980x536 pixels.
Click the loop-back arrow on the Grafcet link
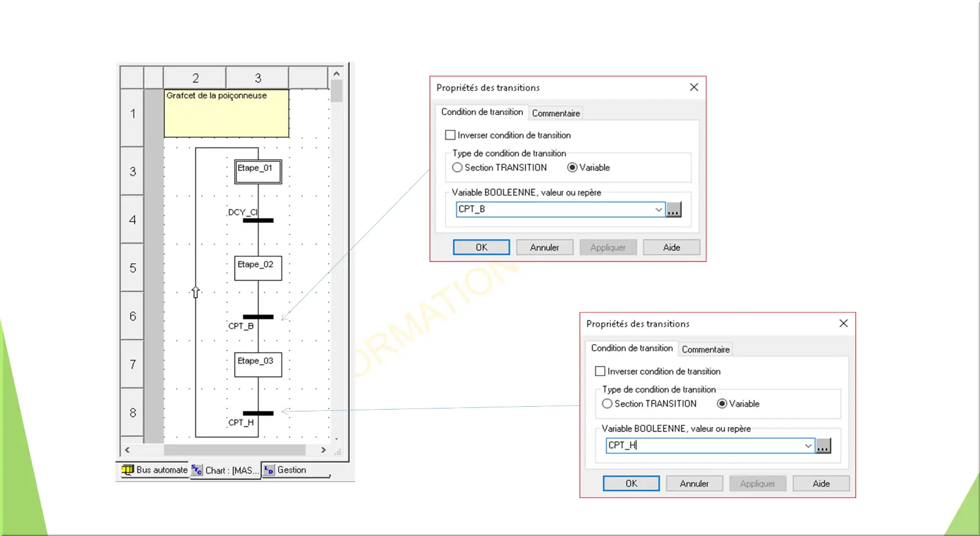tap(195, 292)
